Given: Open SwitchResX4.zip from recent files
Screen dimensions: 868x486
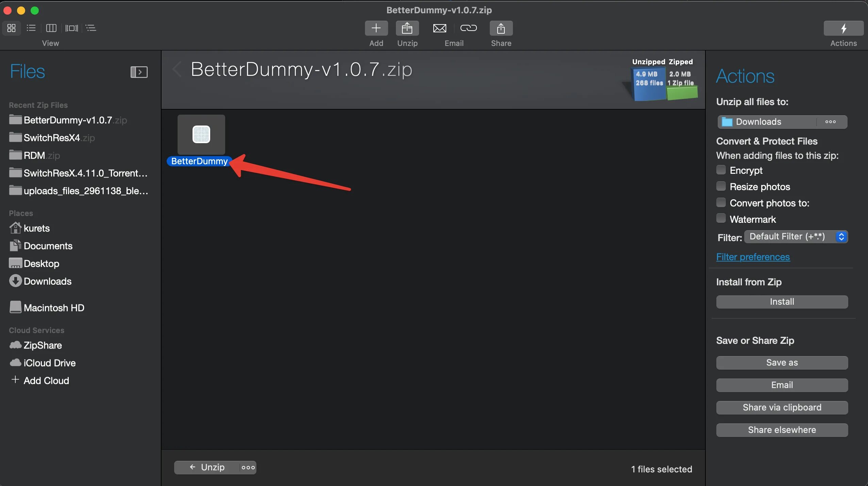Looking at the screenshot, I should point(52,138).
